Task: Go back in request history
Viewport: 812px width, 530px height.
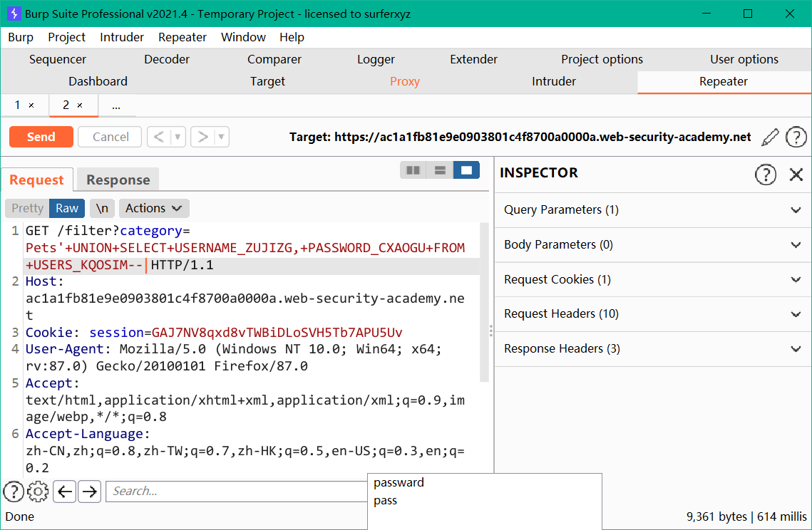Action: (x=160, y=137)
